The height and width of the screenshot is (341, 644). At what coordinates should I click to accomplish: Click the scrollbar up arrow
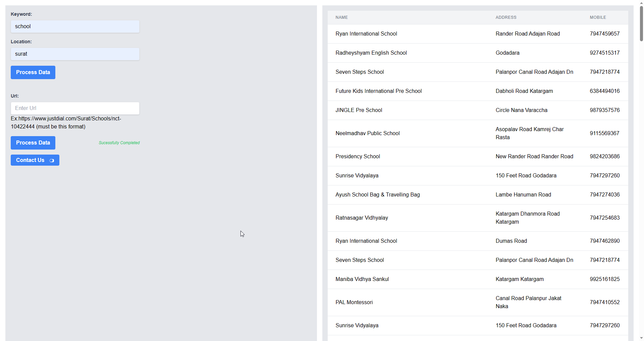641,2
